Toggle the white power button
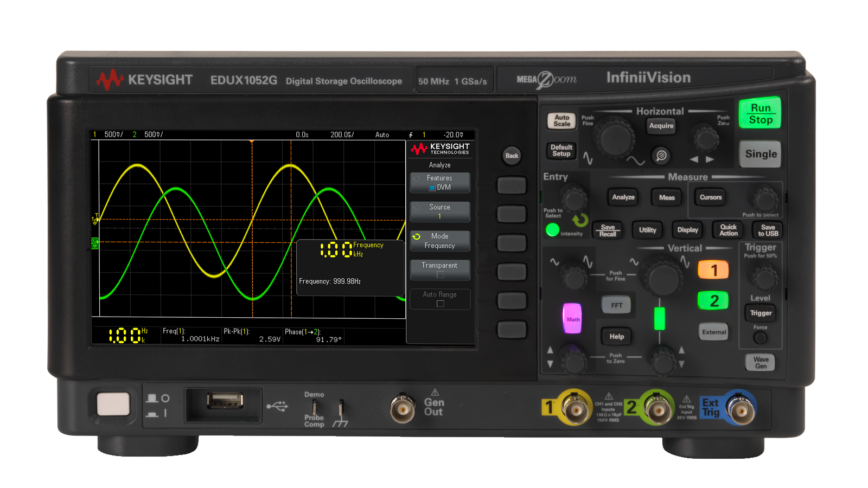Viewport: 868px width, 488px height. [113, 404]
